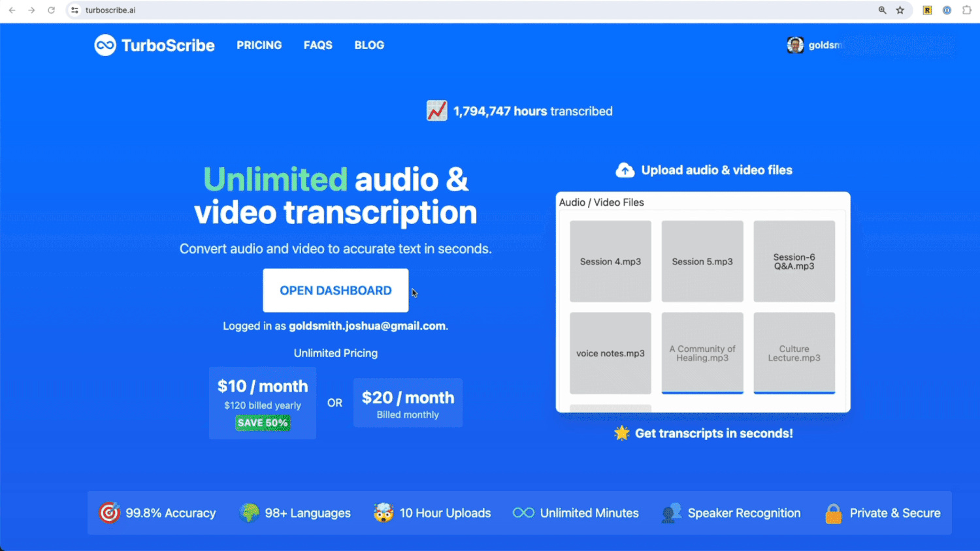Click the OPEN DASHBOARD button
Screen dimensions: 980x551
(x=335, y=290)
